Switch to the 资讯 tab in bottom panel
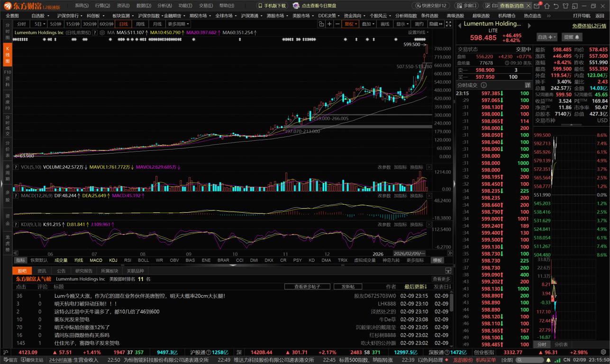 click(x=42, y=271)
